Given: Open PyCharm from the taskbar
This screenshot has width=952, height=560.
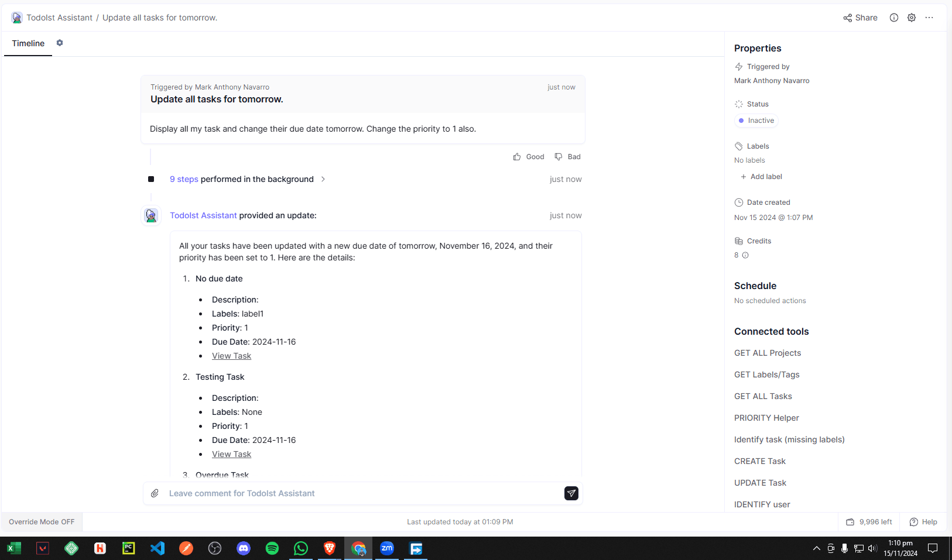Looking at the screenshot, I should tap(129, 548).
